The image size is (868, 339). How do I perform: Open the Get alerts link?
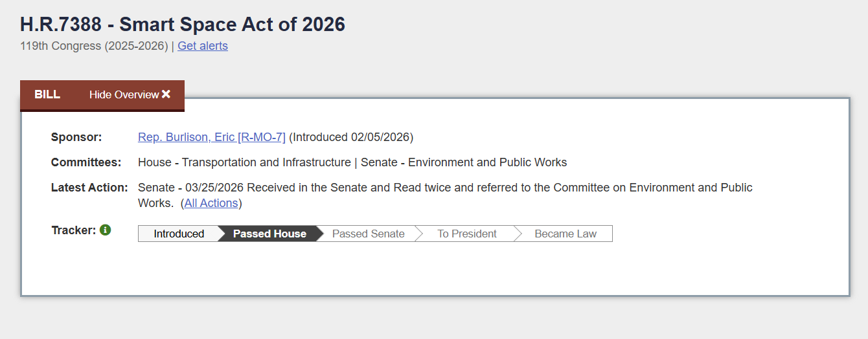point(203,46)
